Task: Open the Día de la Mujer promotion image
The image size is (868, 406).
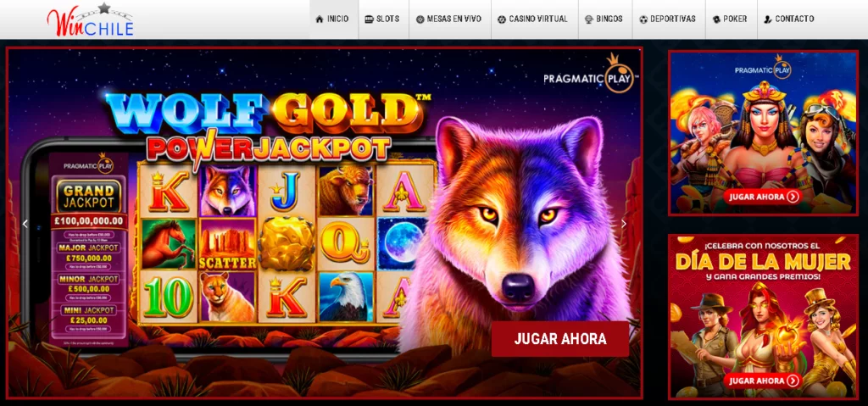Action: coord(763,316)
